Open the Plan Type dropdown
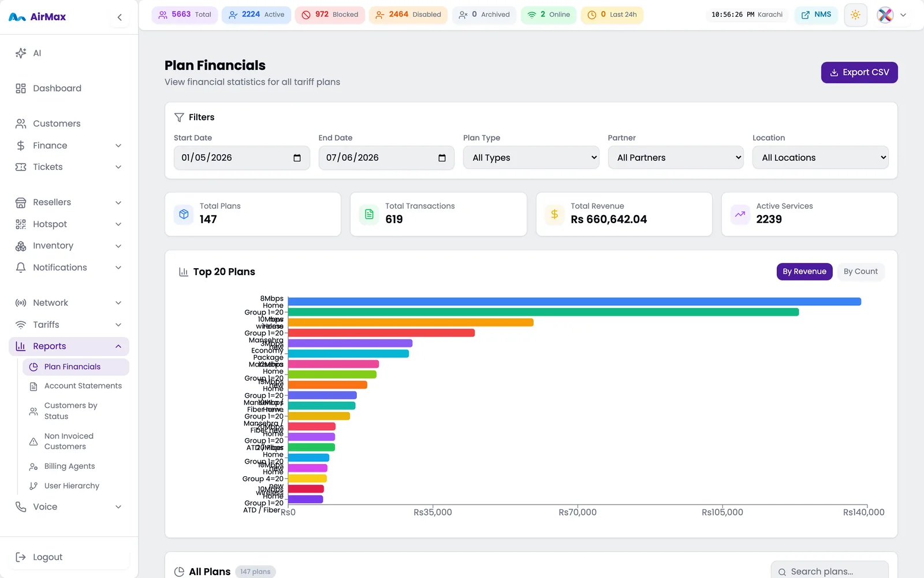924x578 pixels. tap(531, 158)
